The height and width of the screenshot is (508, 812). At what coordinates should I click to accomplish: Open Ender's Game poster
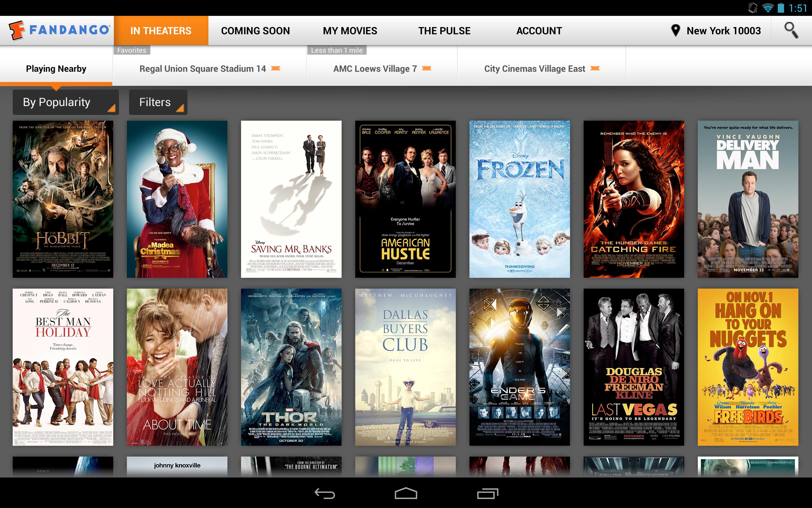(x=520, y=367)
